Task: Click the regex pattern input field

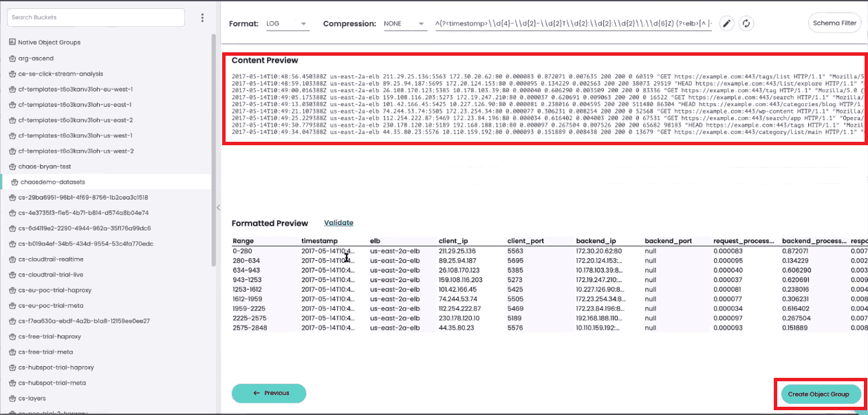Action: 573,23
